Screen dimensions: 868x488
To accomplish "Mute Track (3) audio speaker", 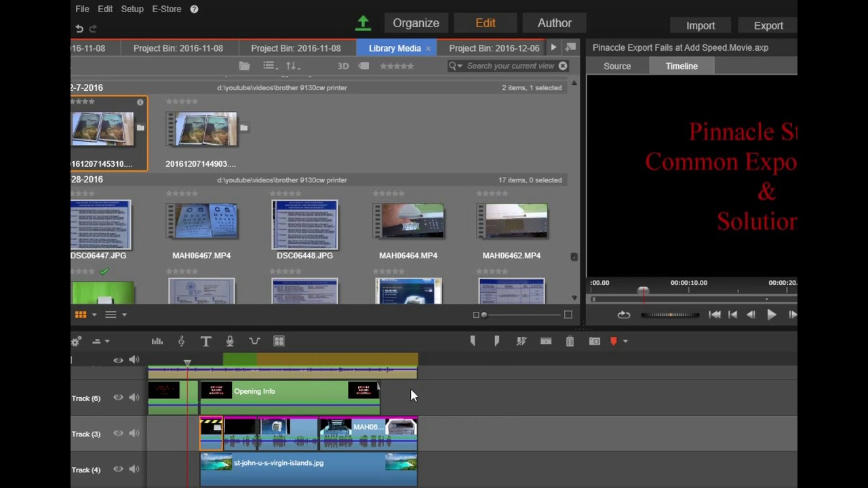I will click(x=134, y=433).
